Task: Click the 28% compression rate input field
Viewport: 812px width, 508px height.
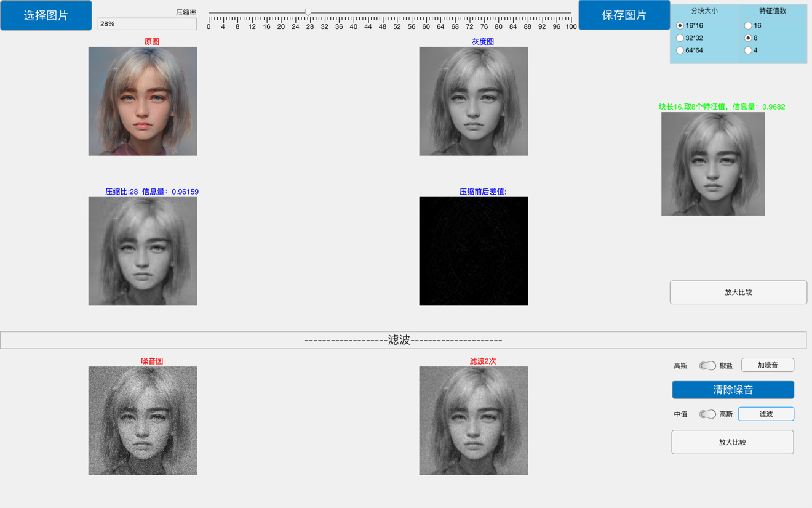Action: tap(146, 23)
